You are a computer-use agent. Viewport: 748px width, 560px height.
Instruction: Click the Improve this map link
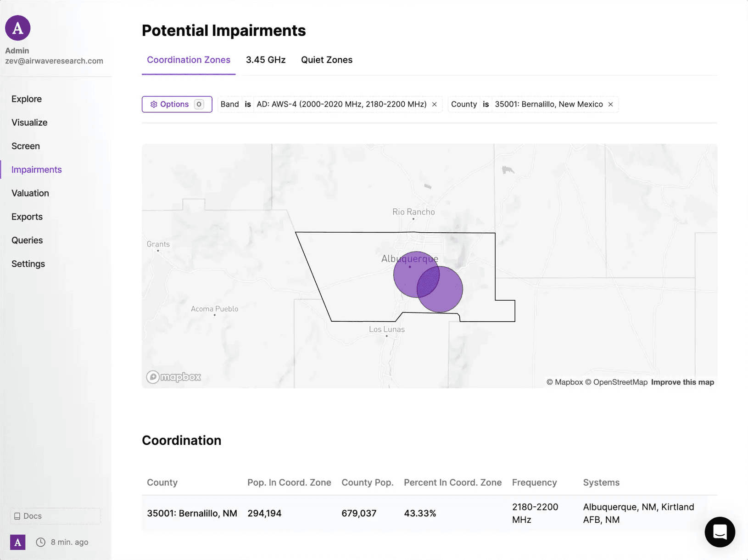coord(682,382)
